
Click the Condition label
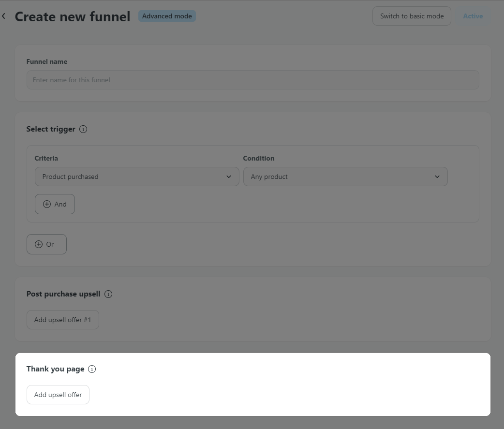259,158
